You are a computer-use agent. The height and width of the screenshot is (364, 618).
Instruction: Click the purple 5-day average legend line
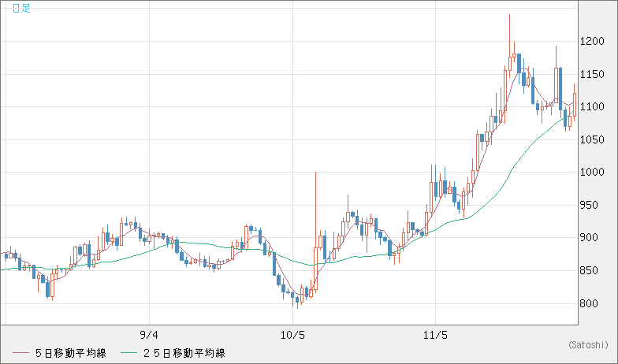[20, 353]
